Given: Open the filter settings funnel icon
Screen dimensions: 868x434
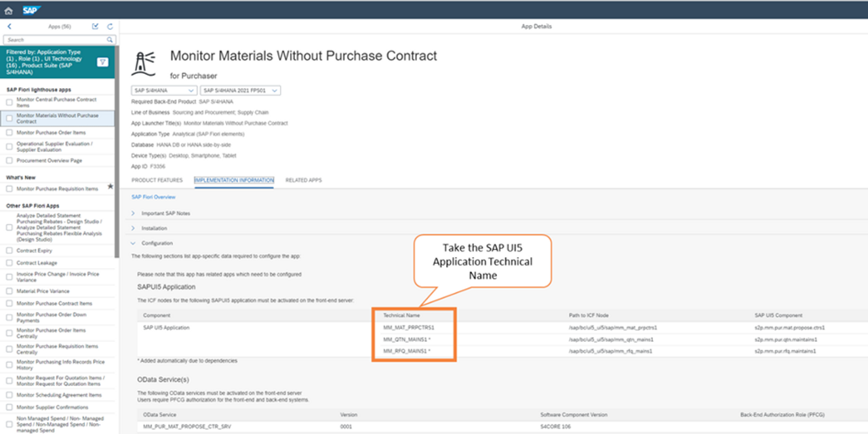Looking at the screenshot, I should (x=102, y=62).
